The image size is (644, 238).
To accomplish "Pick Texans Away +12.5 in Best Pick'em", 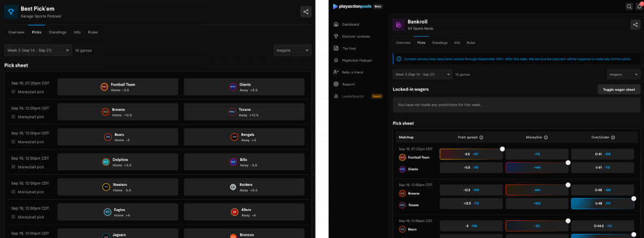I will [x=244, y=112].
